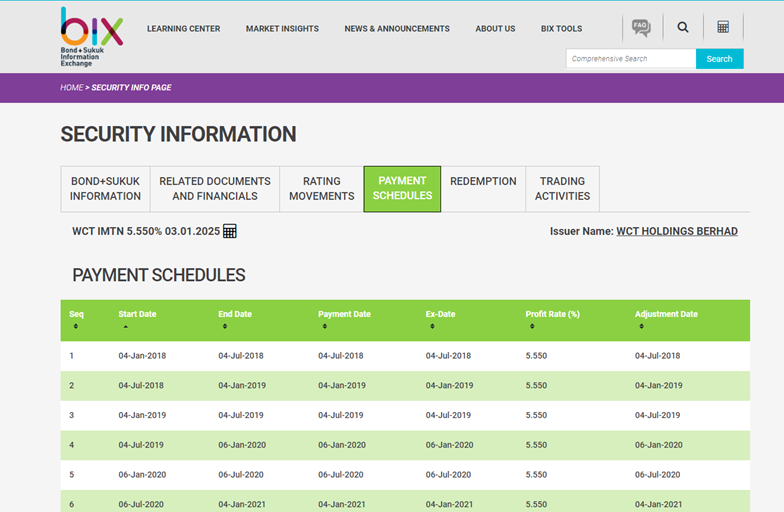Click Ex-Date header label

coord(440,314)
